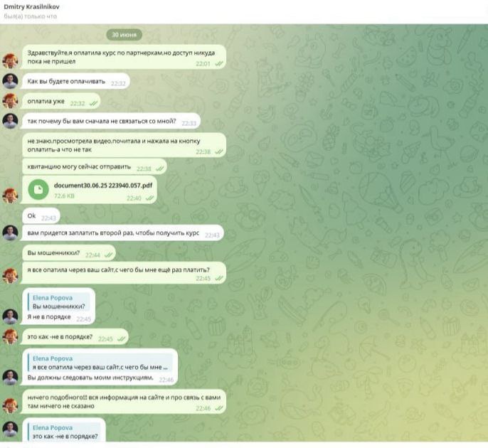Click the red-haired avatar next to 'оплатиа уже'
The image size is (488, 448).
point(10,101)
